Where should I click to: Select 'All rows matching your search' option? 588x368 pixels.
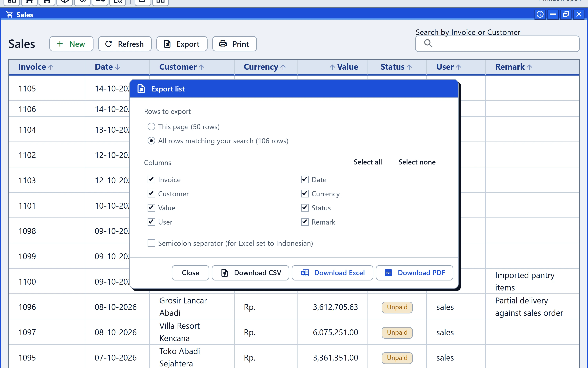(151, 141)
